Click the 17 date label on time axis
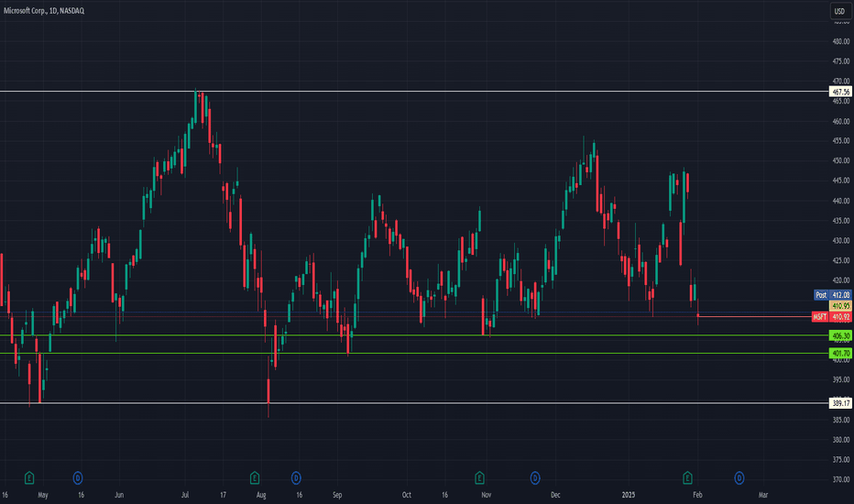Viewport: 854px width, 504px height. pyautogui.click(x=224, y=495)
